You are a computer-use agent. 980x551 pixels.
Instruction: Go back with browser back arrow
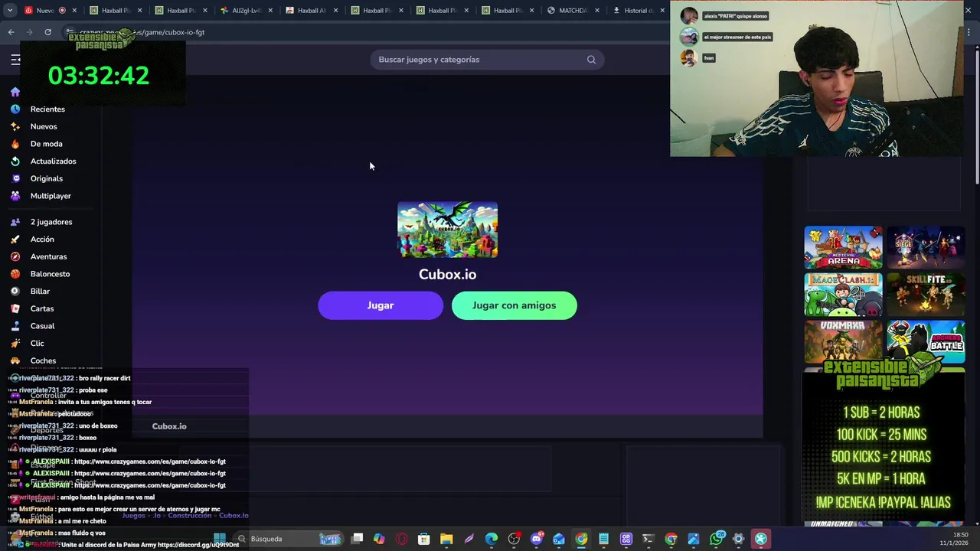[x=11, y=32]
